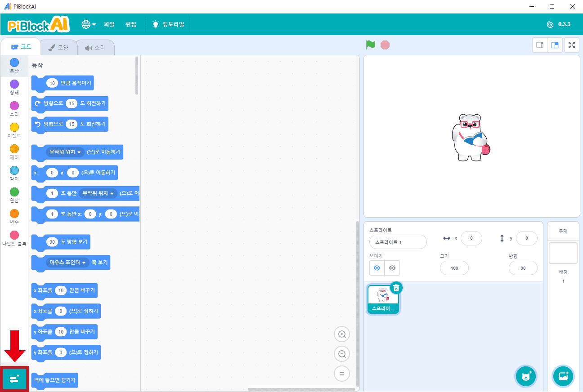
Task: Zoom in the workspace
Action: point(342,334)
